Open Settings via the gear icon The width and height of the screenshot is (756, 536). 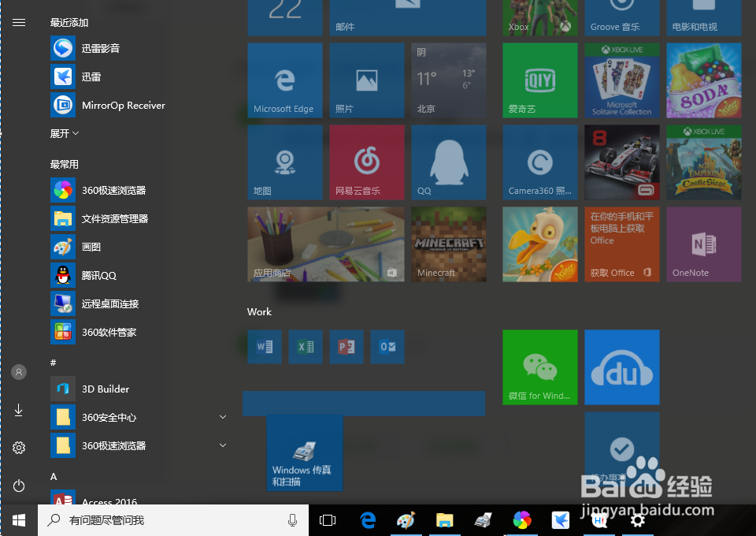click(x=19, y=447)
